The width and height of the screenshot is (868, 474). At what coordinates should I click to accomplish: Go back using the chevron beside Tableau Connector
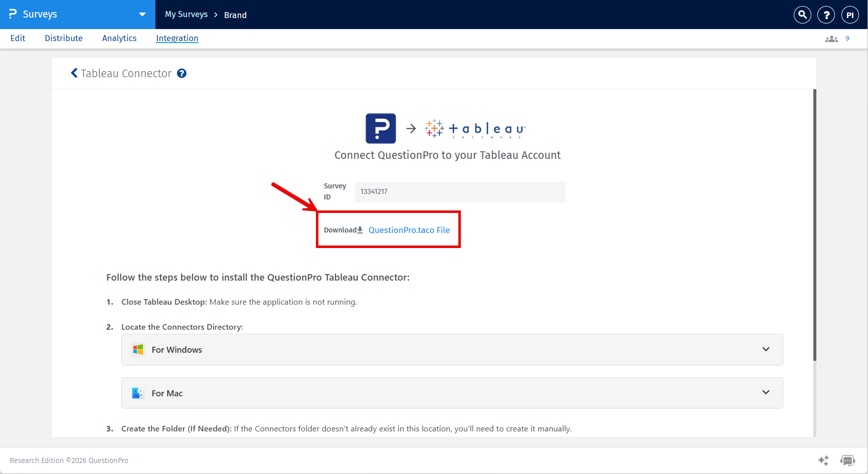point(74,73)
